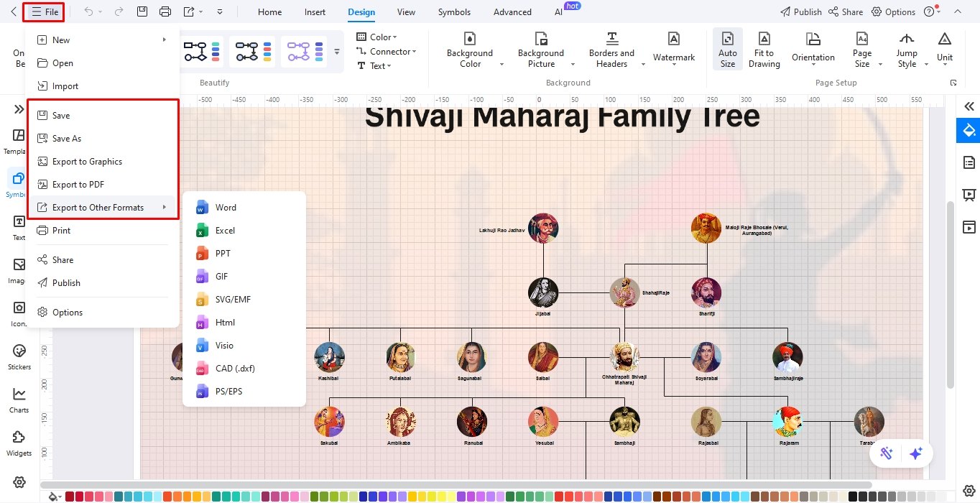Export the drawing to Visio format

pyautogui.click(x=223, y=345)
